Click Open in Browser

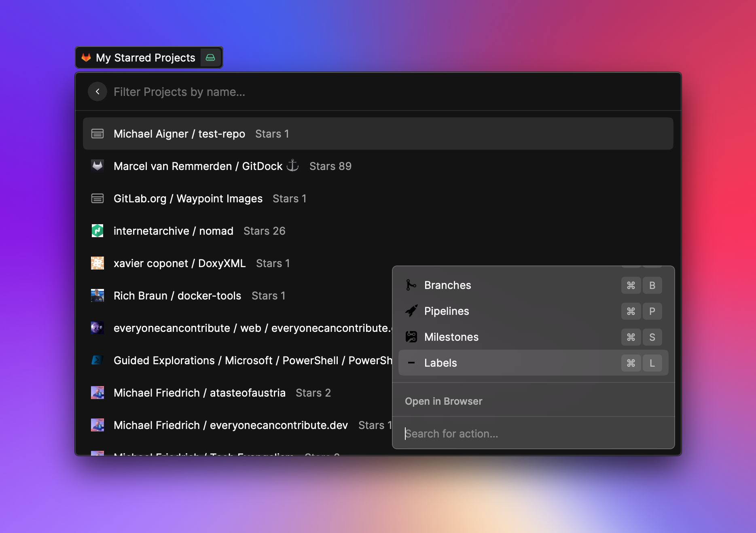(443, 401)
